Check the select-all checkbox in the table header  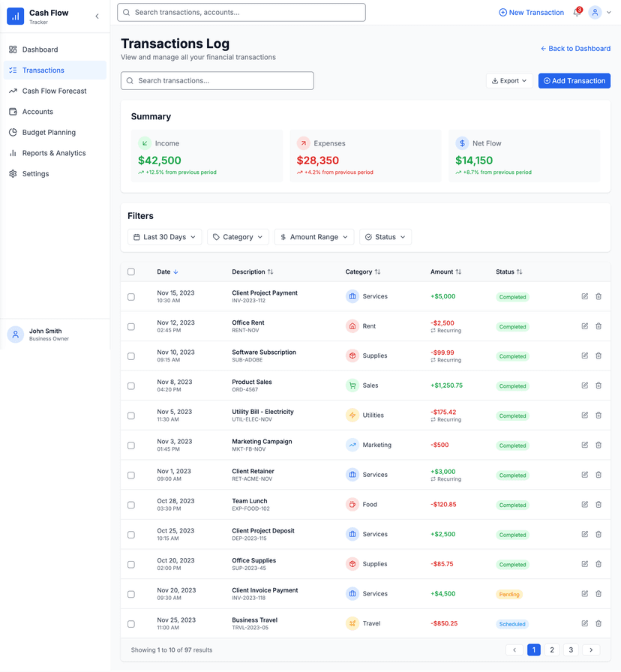131,271
